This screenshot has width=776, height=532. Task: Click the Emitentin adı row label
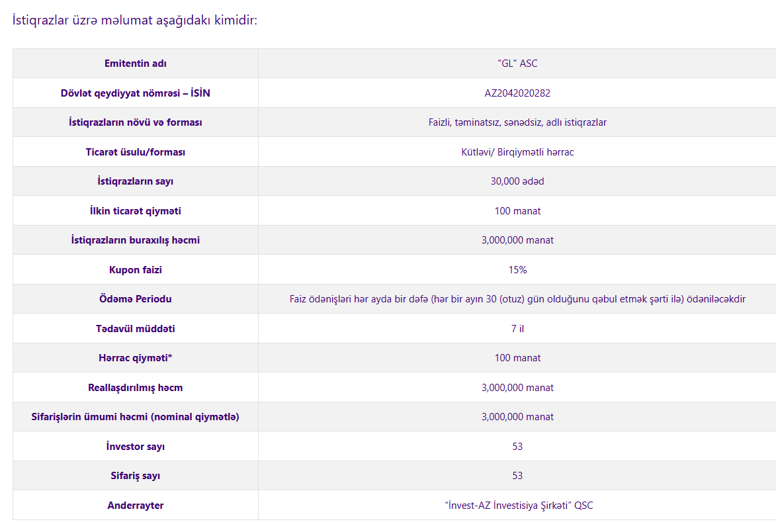tap(135, 64)
